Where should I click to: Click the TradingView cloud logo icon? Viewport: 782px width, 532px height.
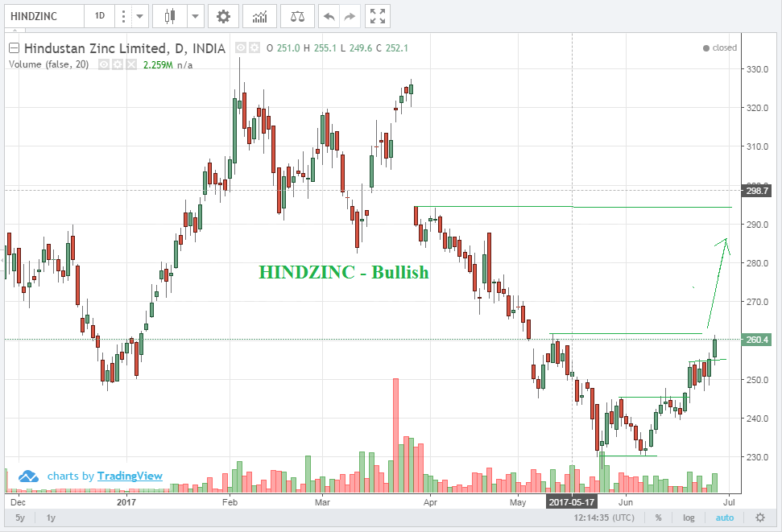point(28,476)
